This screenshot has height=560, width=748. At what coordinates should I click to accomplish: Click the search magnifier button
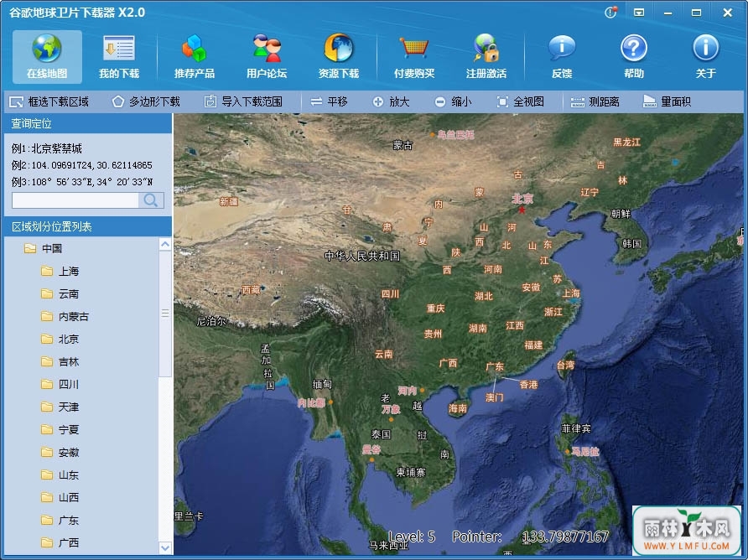click(x=151, y=200)
